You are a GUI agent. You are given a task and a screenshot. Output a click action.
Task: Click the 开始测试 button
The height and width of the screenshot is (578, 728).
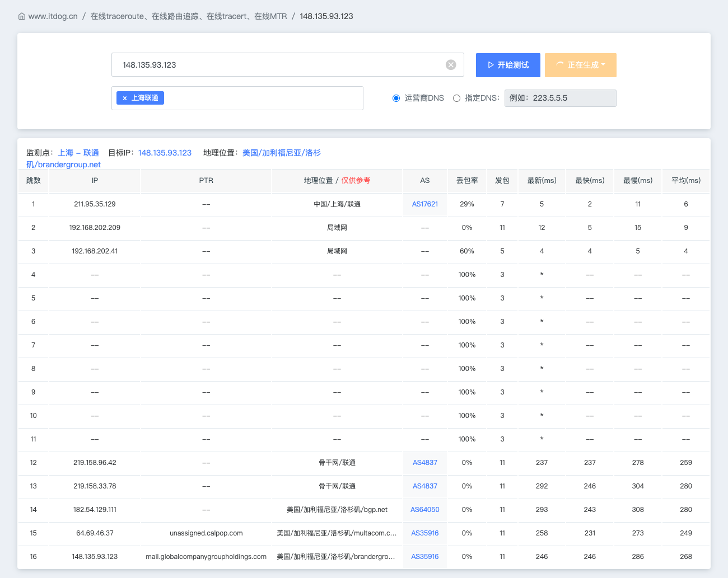pos(508,65)
